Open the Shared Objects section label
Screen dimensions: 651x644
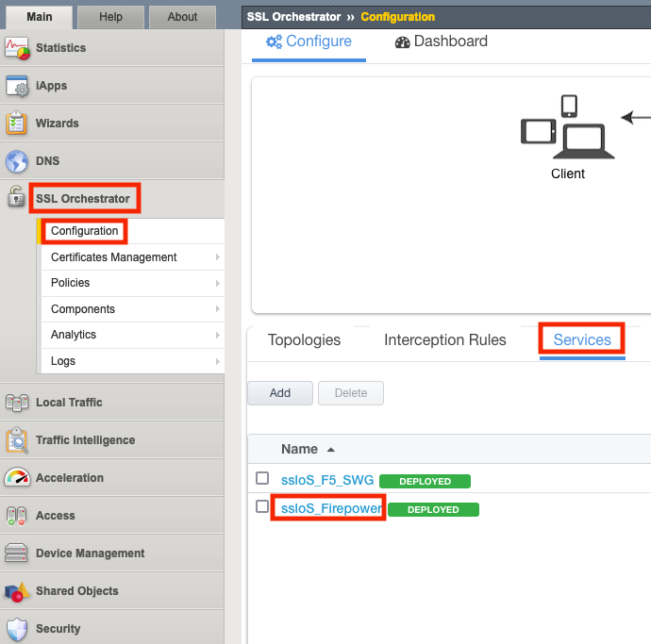pos(76,591)
